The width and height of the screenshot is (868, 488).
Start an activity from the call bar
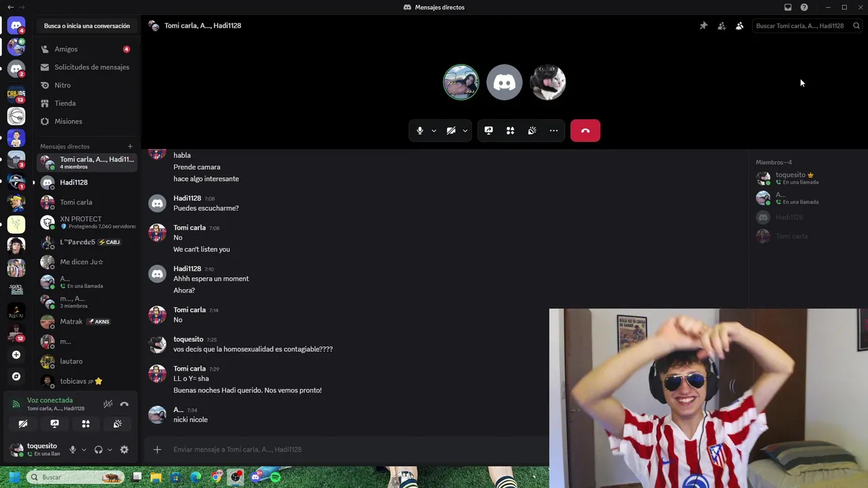[x=510, y=131]
